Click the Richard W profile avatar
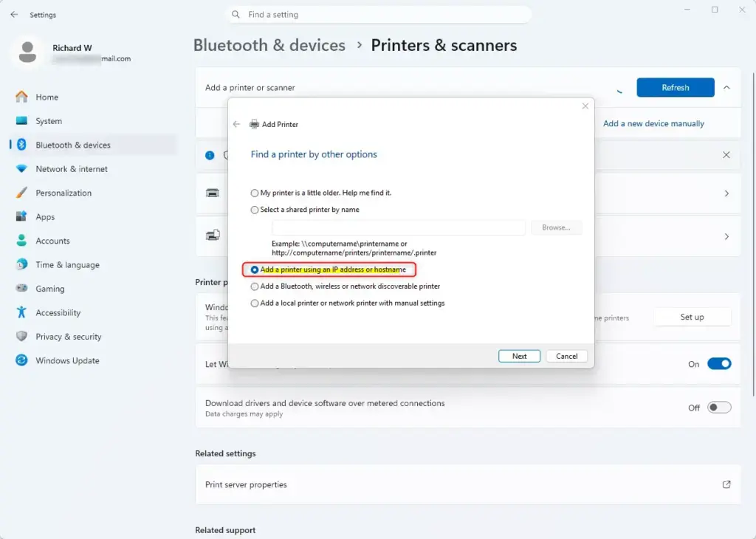The width and height of the screenshot is (756, 539). coord(27,52)
